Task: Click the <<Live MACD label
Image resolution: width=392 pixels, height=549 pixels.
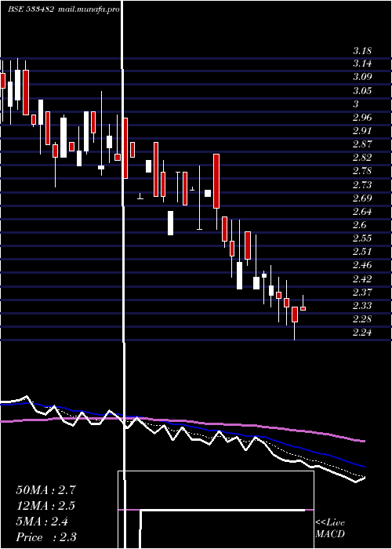Action: [330, 529]
